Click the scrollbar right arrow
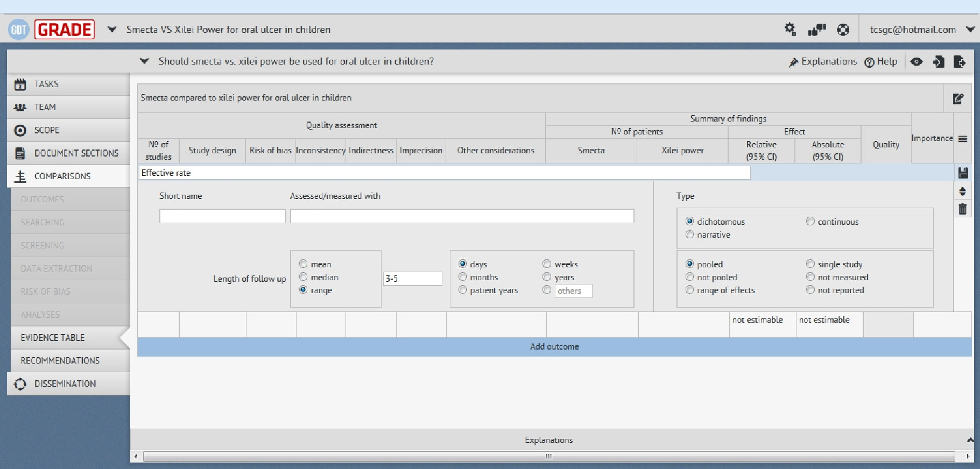 pos(967,457)
